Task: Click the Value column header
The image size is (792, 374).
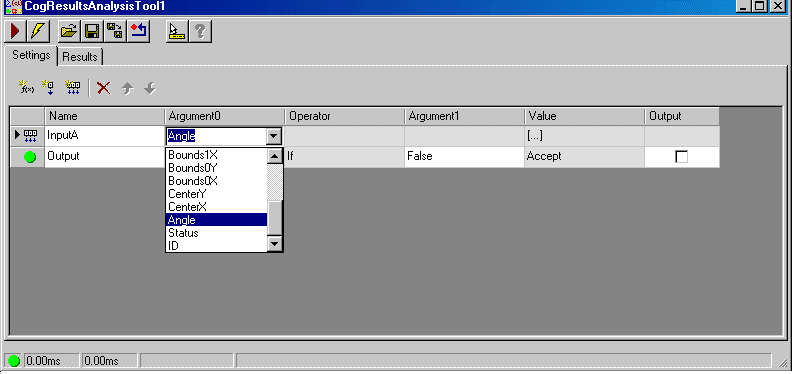Action: [x=584, y=116]
